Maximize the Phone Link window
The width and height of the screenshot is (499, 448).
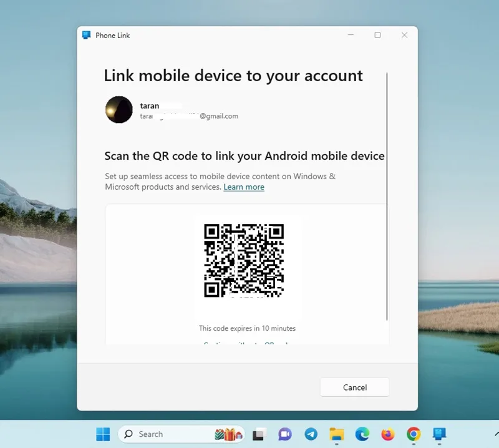377,35
